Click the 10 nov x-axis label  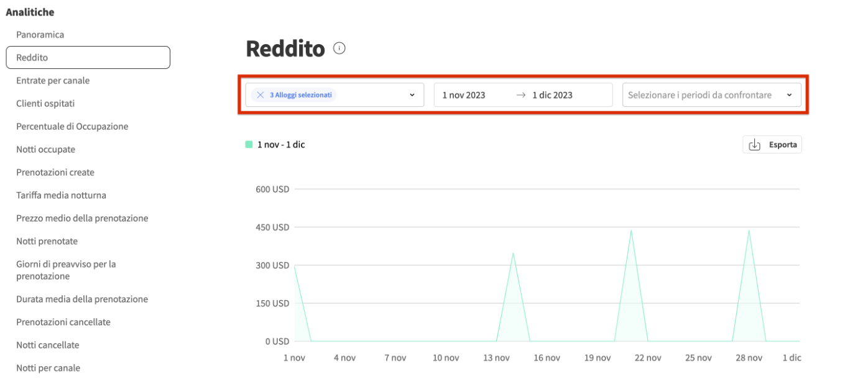446,358
